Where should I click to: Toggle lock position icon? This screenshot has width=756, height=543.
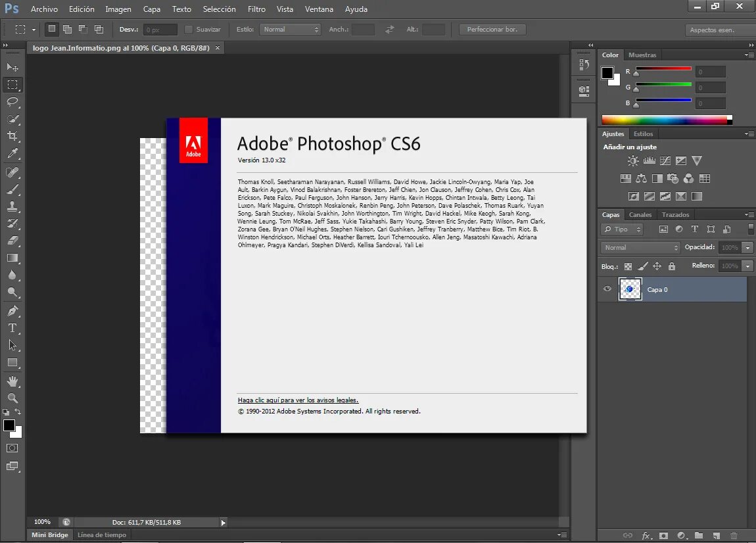pyautogui.click(x=657, y=266)
